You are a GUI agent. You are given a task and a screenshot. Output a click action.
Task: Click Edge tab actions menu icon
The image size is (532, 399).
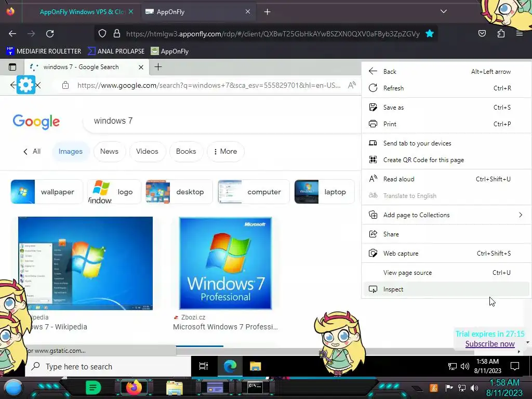(12, 67)
